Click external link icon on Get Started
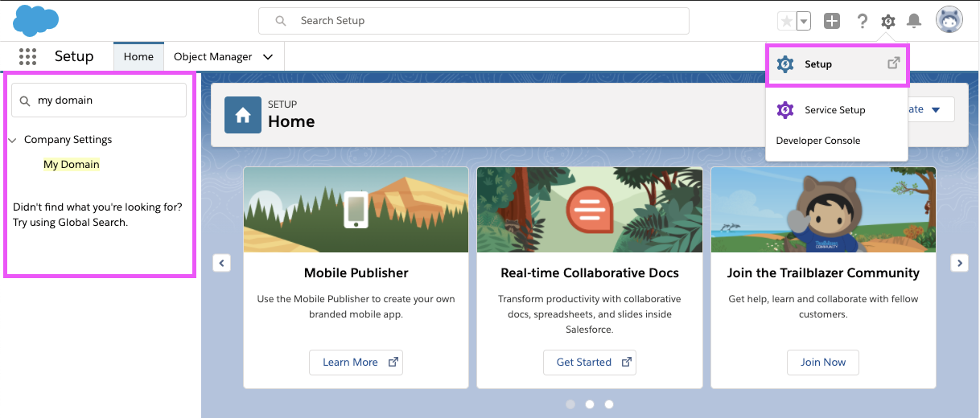This screenshot has width=980, height=418. click(627, 363)
